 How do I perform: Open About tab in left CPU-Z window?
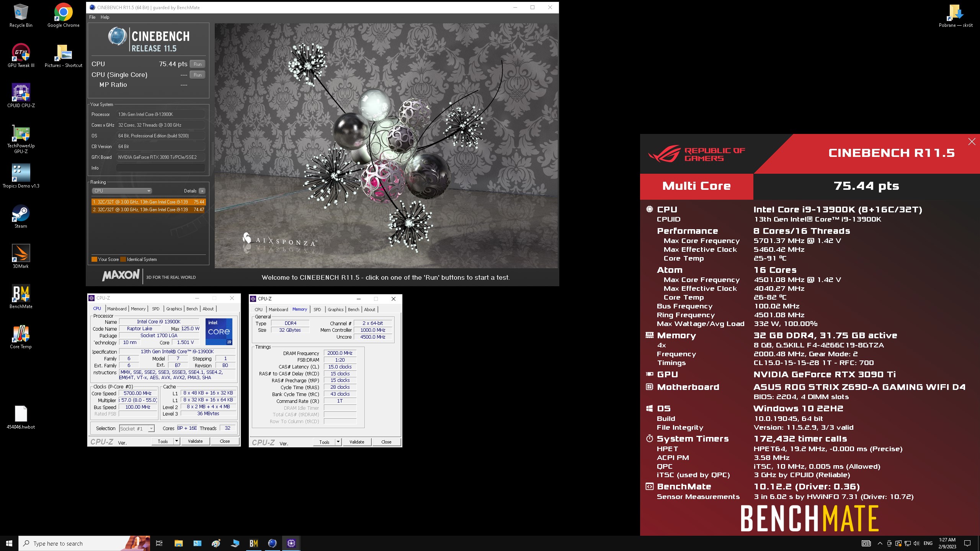208,309
